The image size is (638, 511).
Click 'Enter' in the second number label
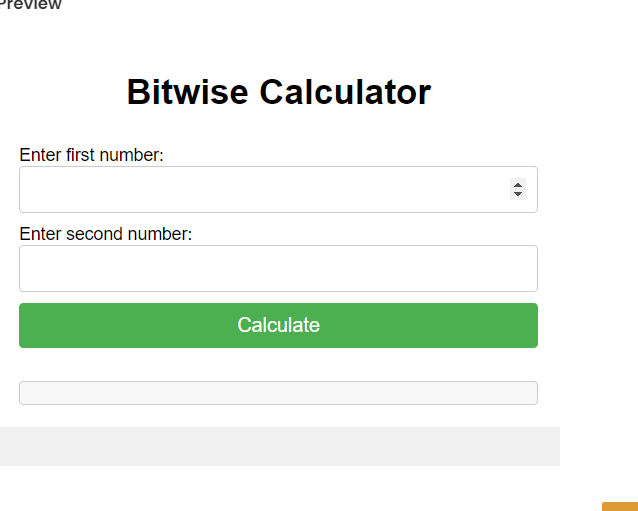(40, 234)
